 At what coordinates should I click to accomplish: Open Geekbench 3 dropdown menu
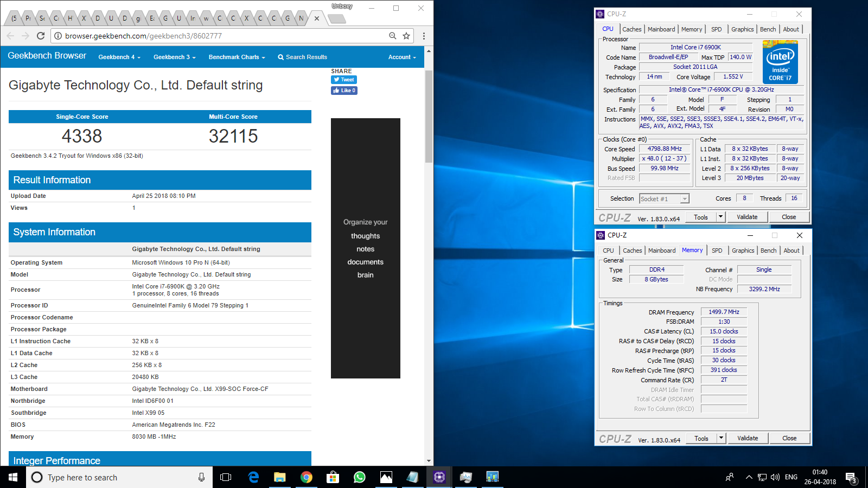pyautogui.click(x=175, y=57)
